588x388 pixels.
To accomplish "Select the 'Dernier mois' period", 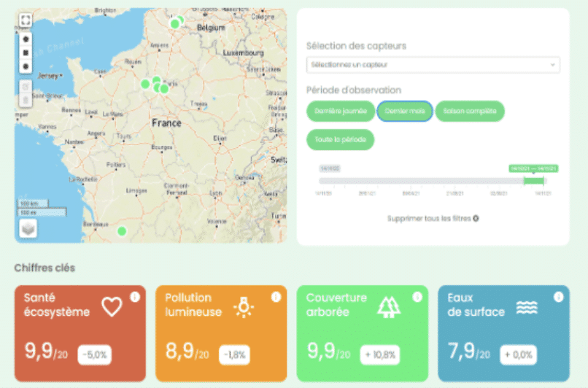I will tap(404, 111).
